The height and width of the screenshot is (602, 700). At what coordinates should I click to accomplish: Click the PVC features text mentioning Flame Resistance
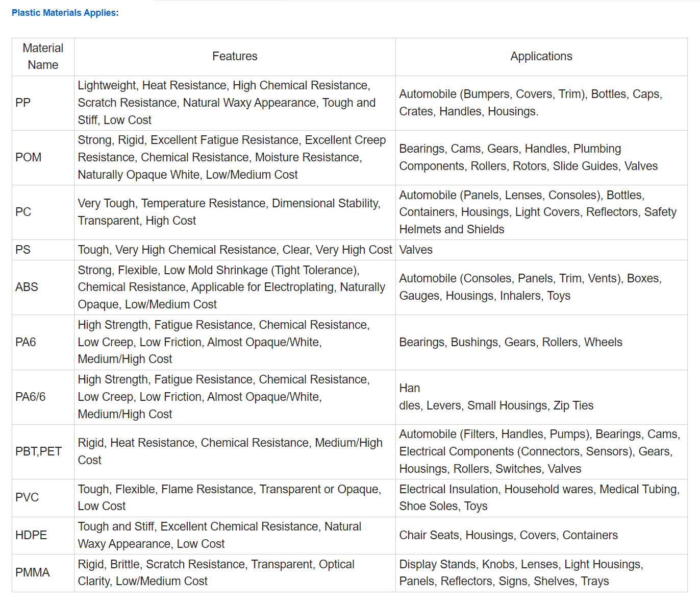(x=229, y=497)
